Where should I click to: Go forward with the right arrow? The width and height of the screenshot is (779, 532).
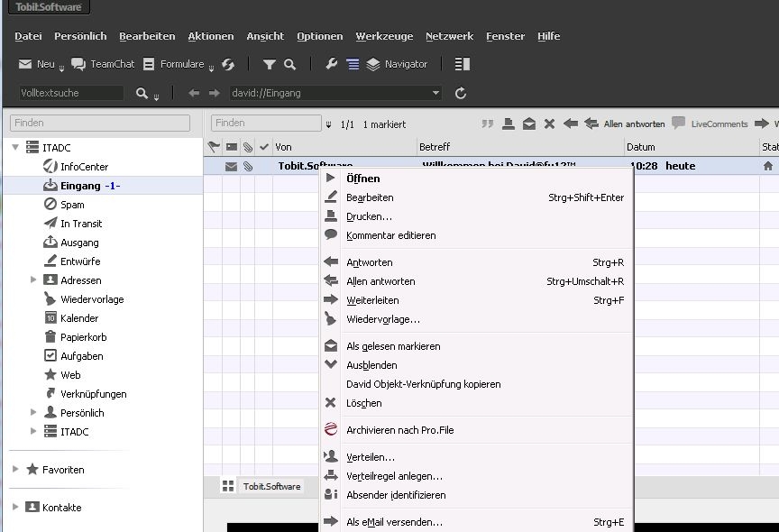(214, 93)
